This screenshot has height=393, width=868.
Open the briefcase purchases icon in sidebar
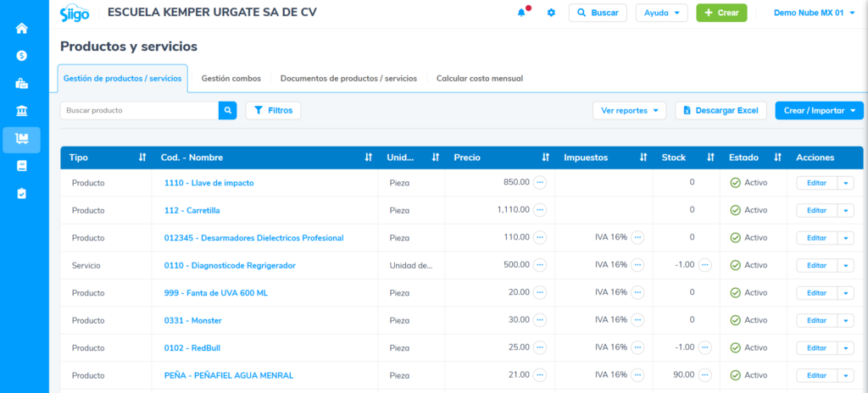21,84
